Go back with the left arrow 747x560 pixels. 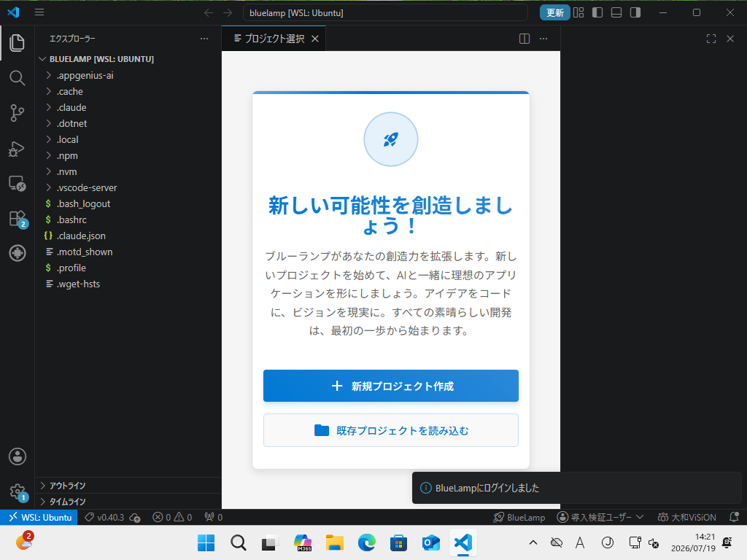tap(208, 13)
